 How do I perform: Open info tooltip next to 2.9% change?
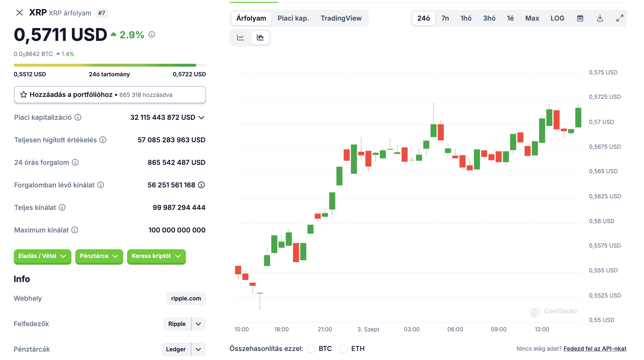(152, 34)
